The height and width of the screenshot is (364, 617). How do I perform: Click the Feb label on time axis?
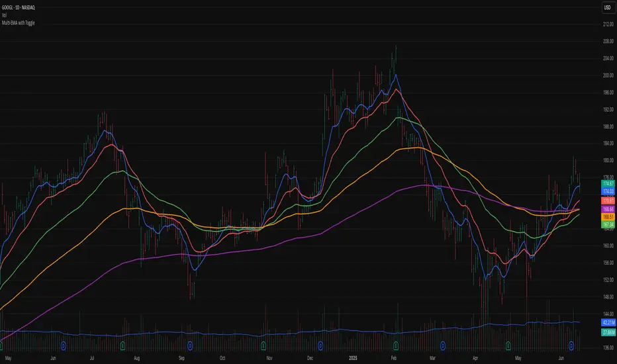coord(393,358)
